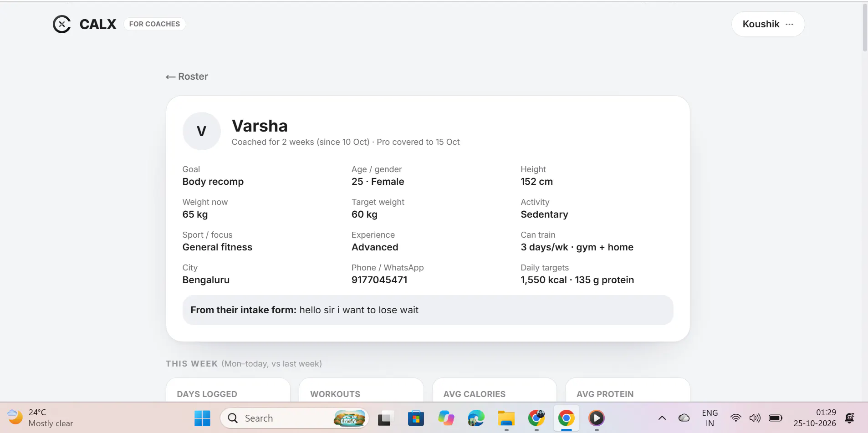Click the 'Sedentary' activity value
Screen dimensions: 868x433
coord(544,214)
